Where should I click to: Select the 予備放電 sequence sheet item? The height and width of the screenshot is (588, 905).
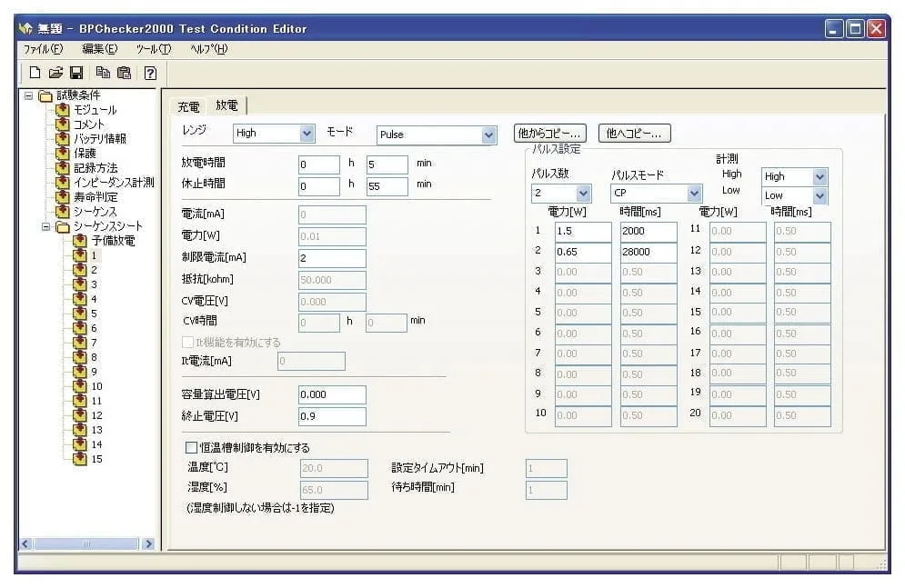coord(113,241)
